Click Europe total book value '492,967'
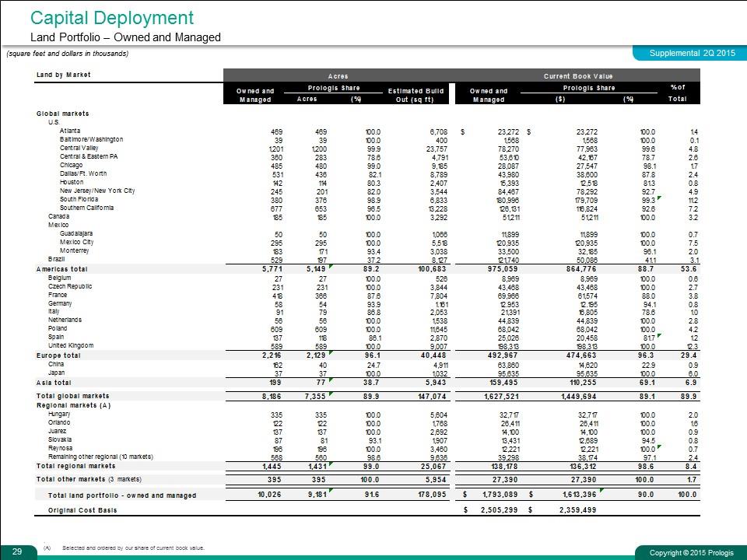 tap(504, 355)
